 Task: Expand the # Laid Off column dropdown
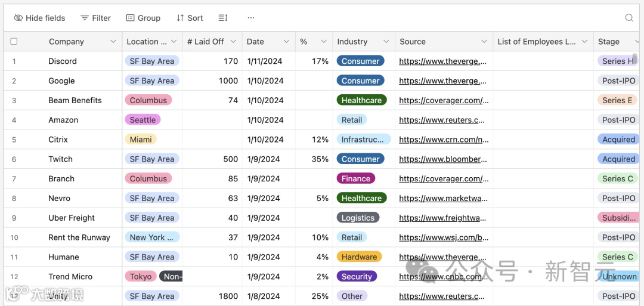(x=233, y=42)
